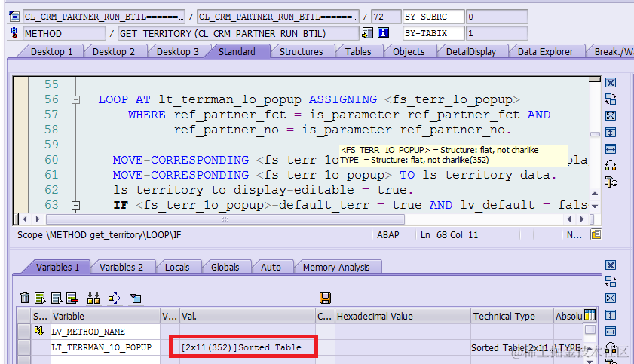The height and width of the screenshot is (364, 634).
Task: Open the Globals tab
Action: pos(225,267)
